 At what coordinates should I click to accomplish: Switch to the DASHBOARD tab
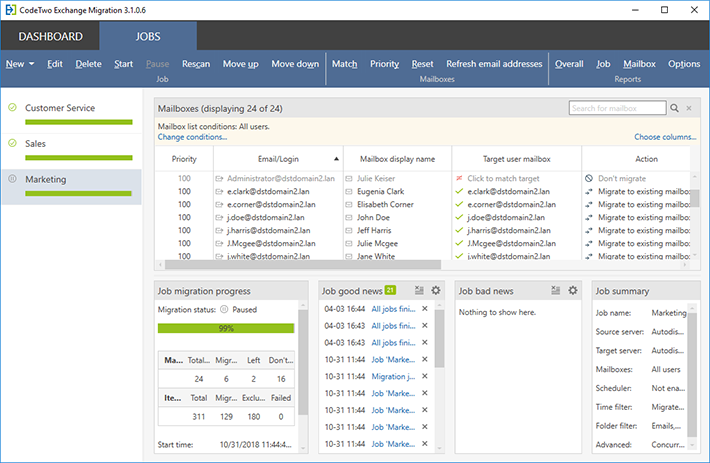(50, 36)
